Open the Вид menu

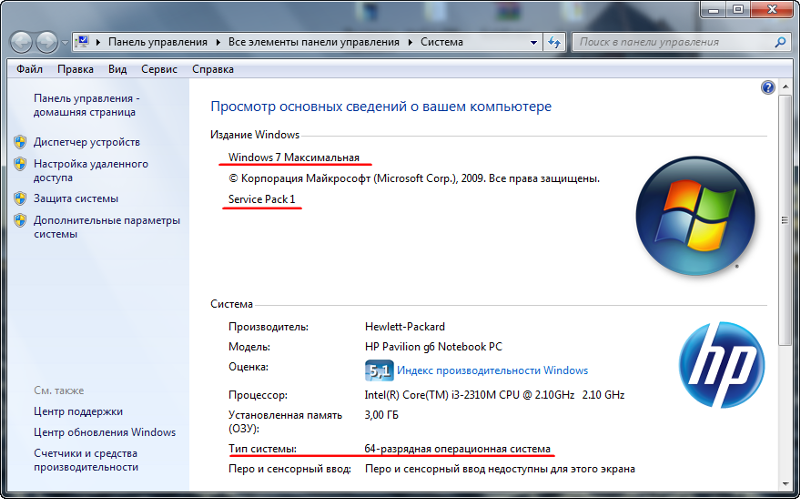pos(117,69)
